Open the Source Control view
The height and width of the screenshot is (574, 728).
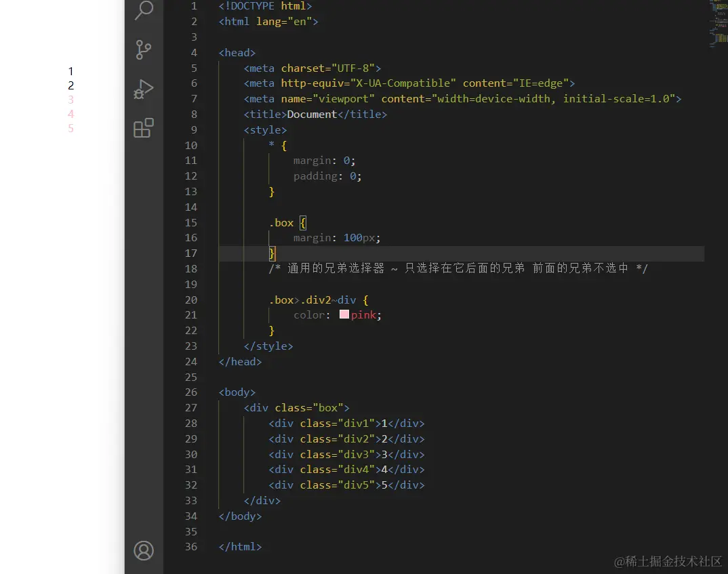coord(144,49)
